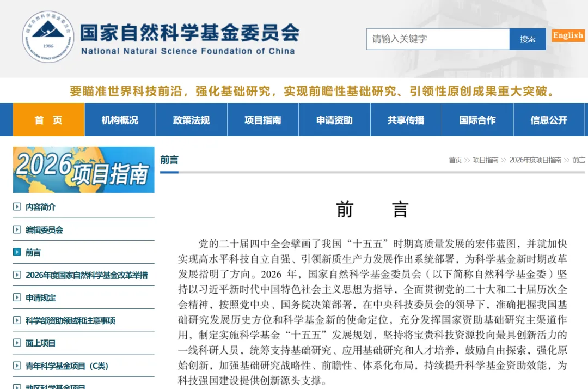588x389 pixels.
Task: Click the text National Natural Science Foundation of China
Action: point(188,51)
